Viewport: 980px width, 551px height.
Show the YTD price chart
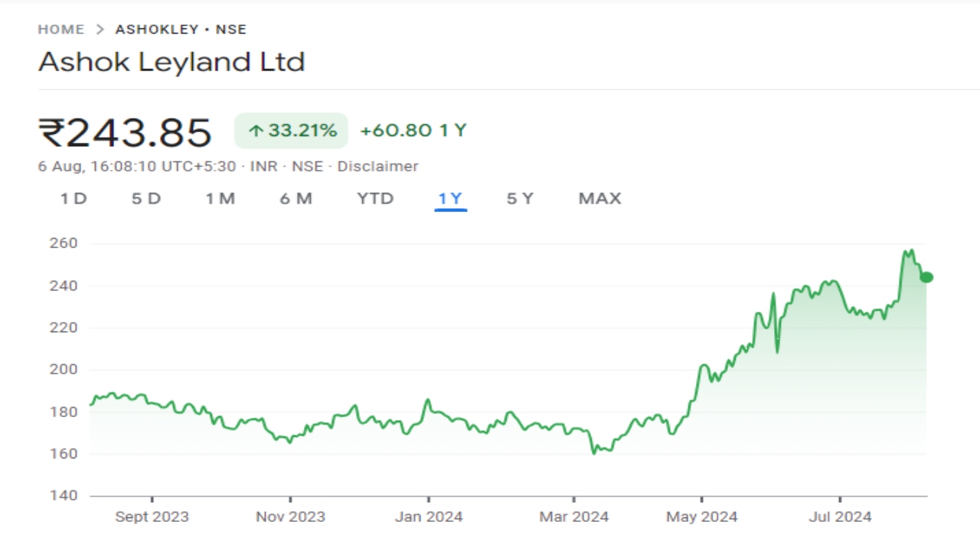click(x=375, y=199)
